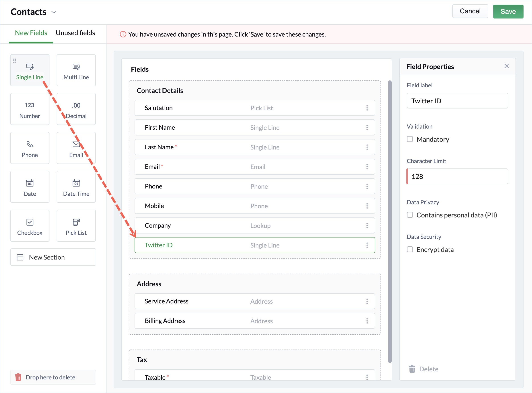Click the green Save button
The image size is (532, 393).
(x=508, y=11)
